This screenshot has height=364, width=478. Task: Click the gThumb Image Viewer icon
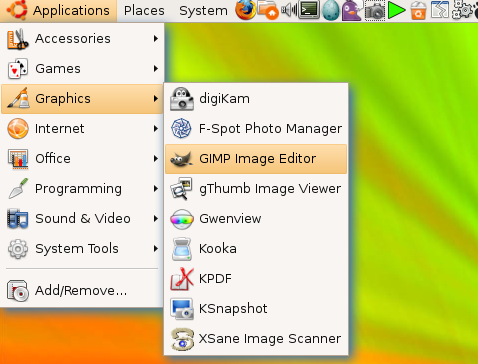coord(181,189)
